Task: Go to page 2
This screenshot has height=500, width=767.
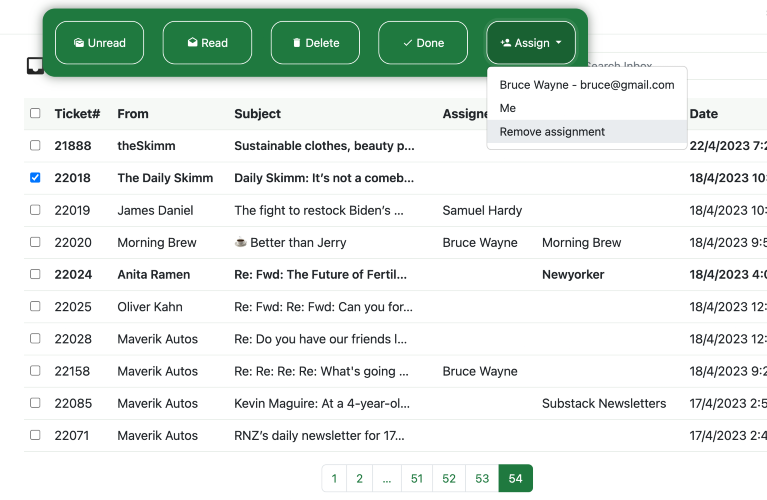Action: (360, 478)
